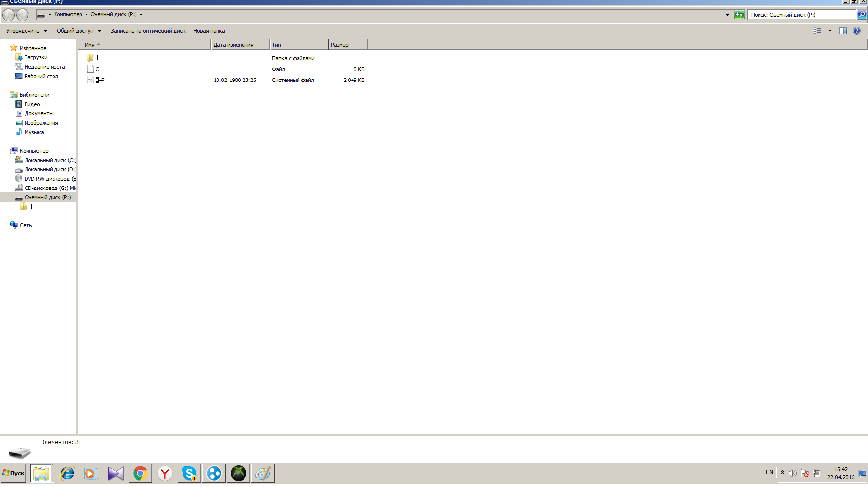This screenshot has height=487, width=868.
Task: Click the search field Поиск: Съемный диск
Action: (802, 15)
